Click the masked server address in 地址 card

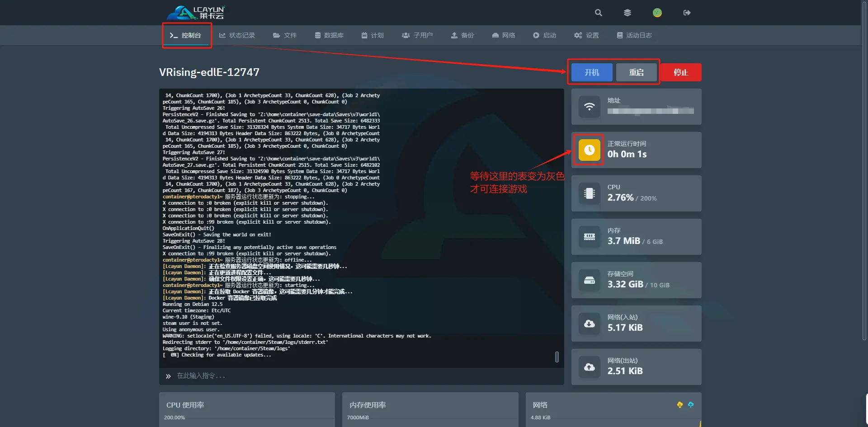(651, 111)
